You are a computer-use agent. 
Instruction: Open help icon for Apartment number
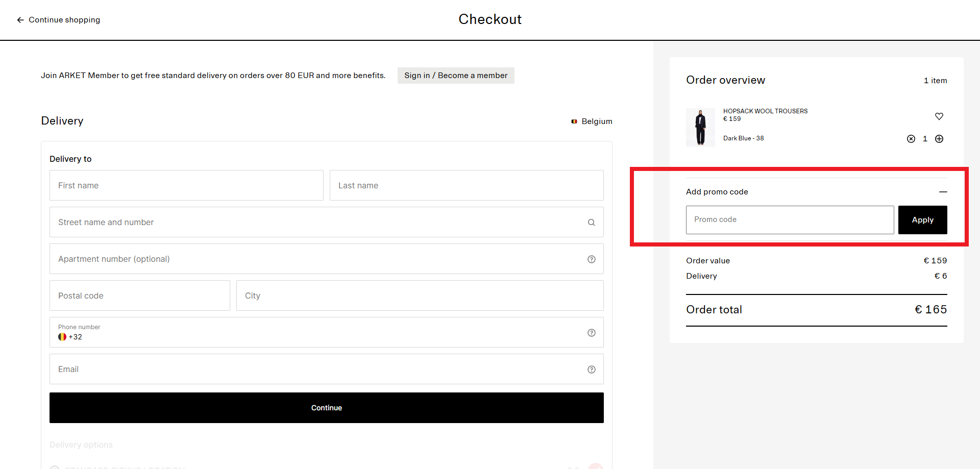592,259
